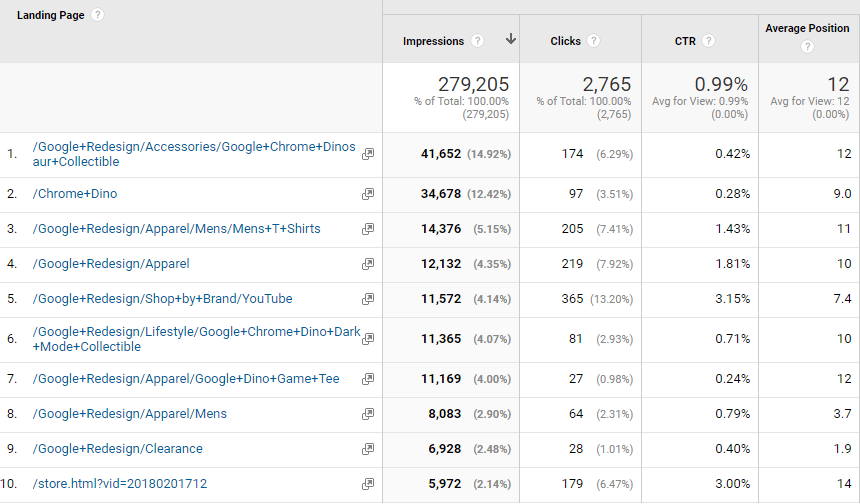The height and width of the screenshot is (504, 860).
Task: Open /Google+Redesign/Apparel row external link icon
Action: (x=368, y=264)
